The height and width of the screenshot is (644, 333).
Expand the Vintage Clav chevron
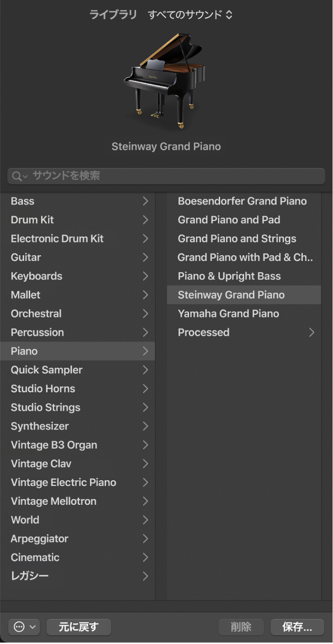tap(145, 464)
